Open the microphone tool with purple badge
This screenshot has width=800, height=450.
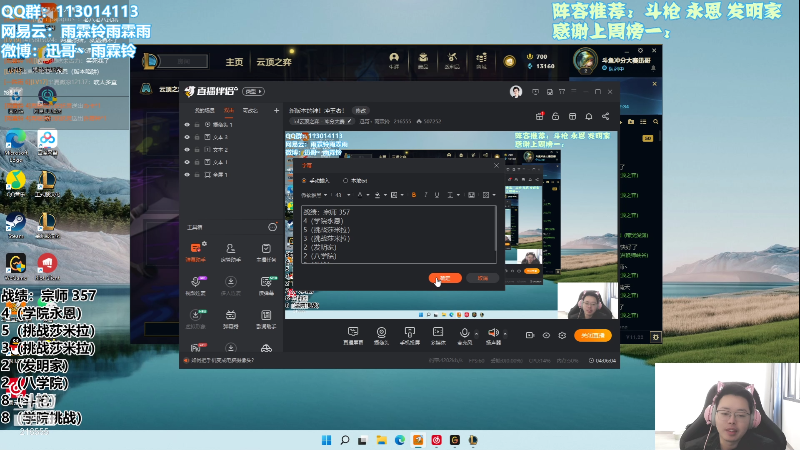pyautogui.click(x=195, y=285)
